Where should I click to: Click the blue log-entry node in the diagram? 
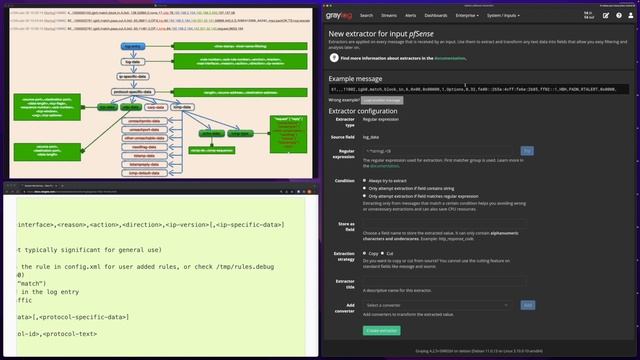pyautogui.click(x=133, y=46)
